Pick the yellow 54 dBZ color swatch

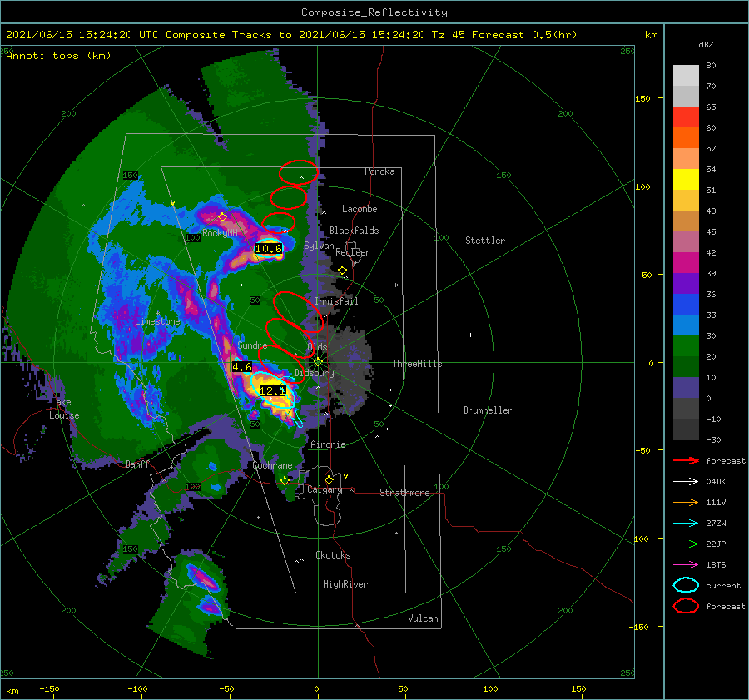(x=686, y=179)
